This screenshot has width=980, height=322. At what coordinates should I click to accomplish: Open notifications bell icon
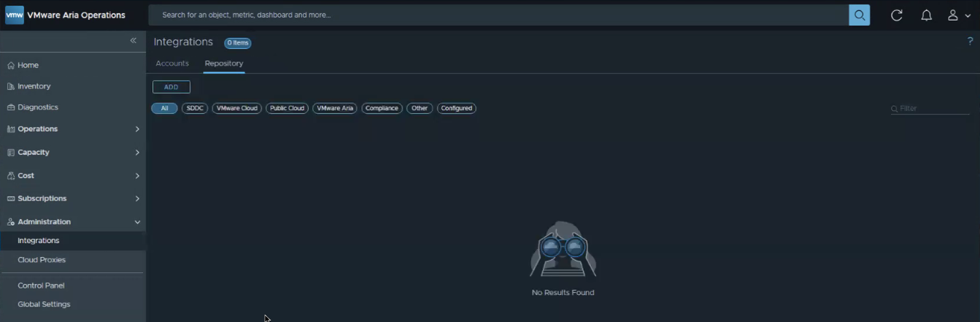click(x=926, y=15)
